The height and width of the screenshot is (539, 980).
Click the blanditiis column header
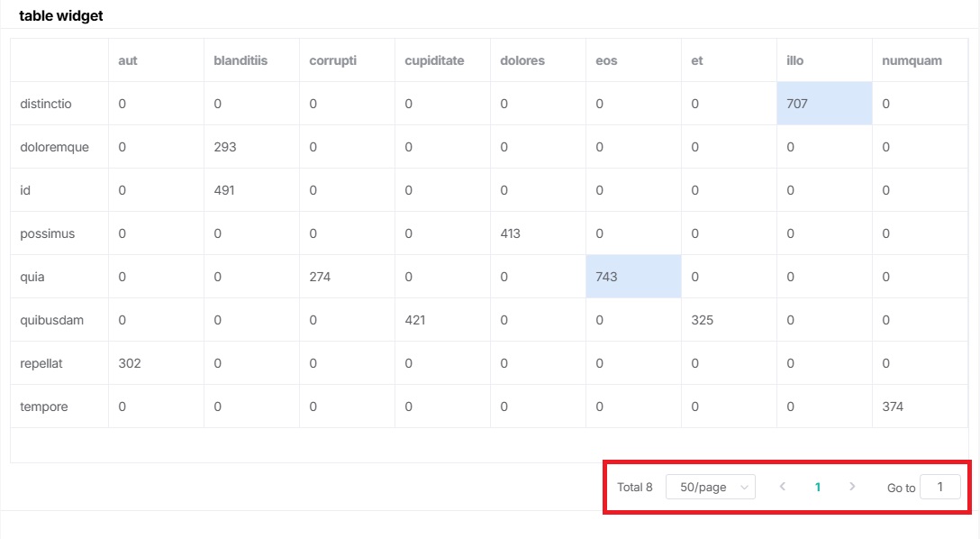(x=240, y=60)
